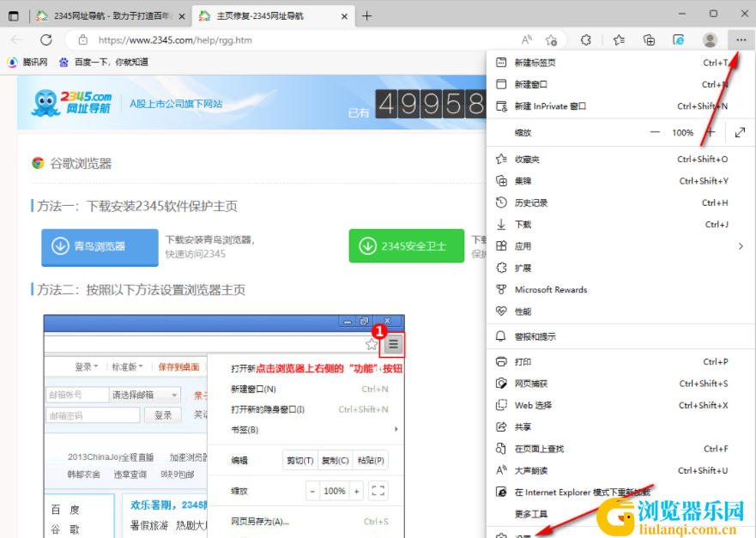Viewport: 756px width, 538px height.
Task: Open 扩展 menu item
Action: 620,268
